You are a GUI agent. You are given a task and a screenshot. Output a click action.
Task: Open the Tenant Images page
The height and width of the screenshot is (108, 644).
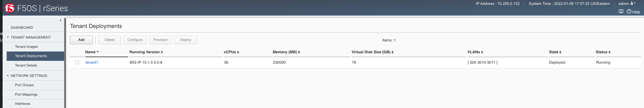[26, 47]
